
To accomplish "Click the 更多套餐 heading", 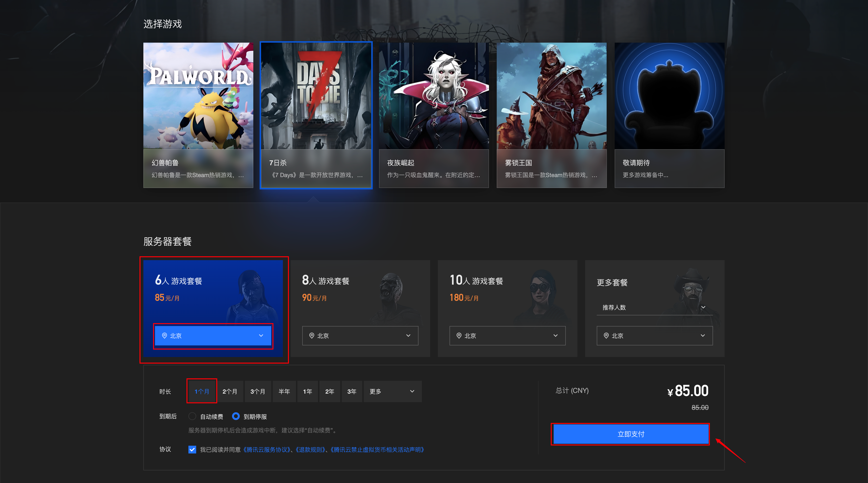I will pyautogui.click(x=612, y=282).
